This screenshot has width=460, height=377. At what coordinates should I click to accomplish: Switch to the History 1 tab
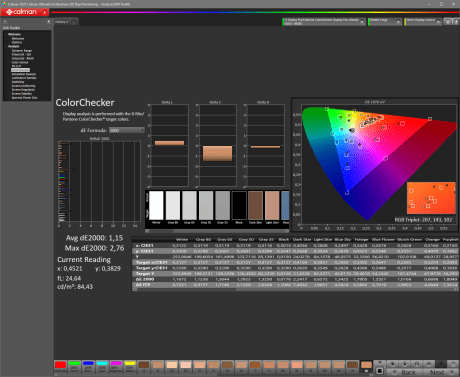pyautogui.click(x=61, y=22)
